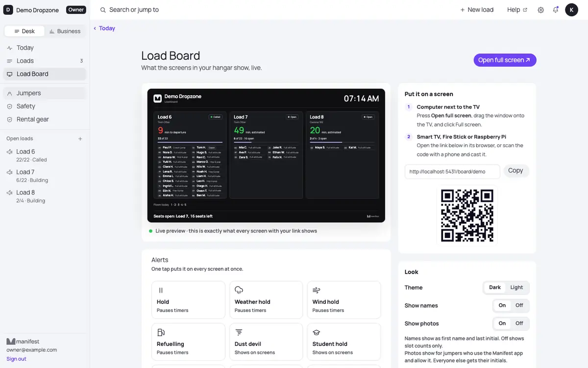Open Load 7 building entry in sidebar
The image size is (588, 368).
pyautogui.click(x=45, y=176)
